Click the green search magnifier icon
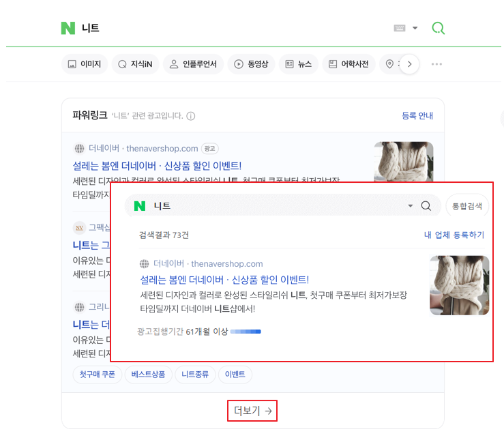504x438 pixels. 439,28
